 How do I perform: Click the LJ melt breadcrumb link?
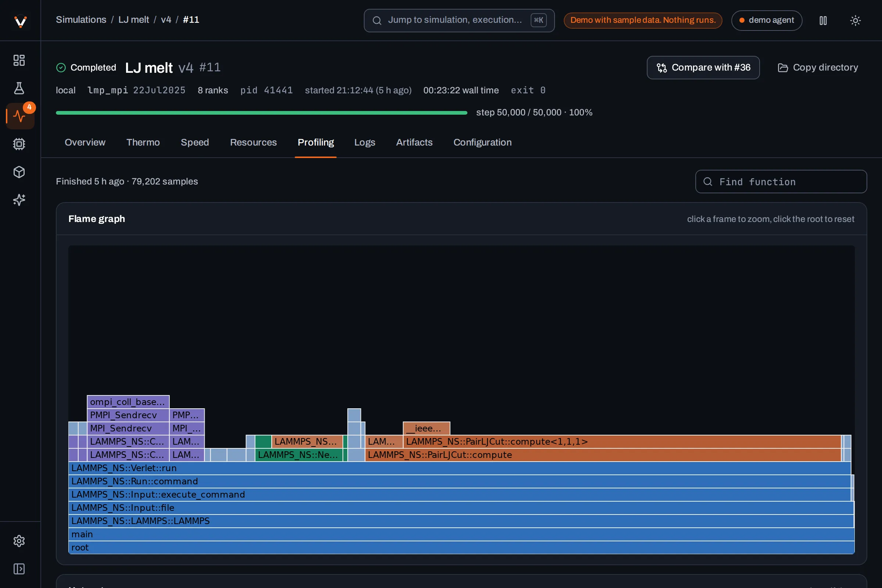(133, 20)
